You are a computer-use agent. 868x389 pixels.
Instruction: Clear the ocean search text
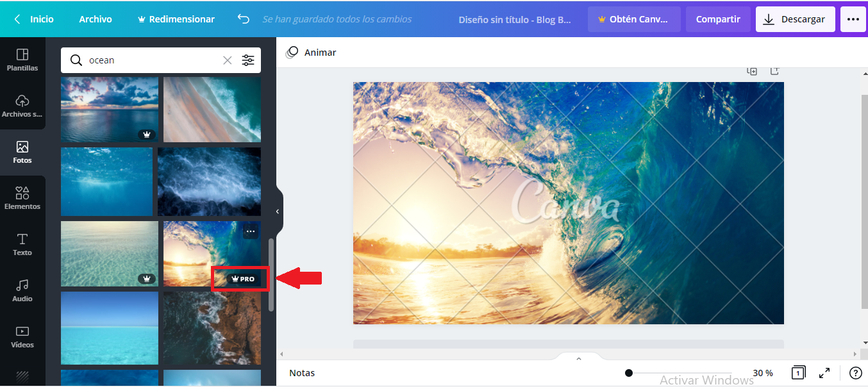click(228, 60)
